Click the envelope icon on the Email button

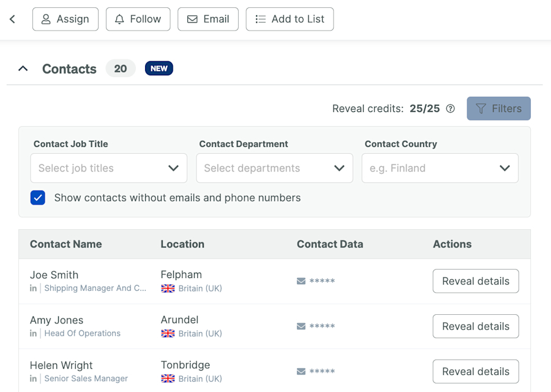click(x=192, y=19)
